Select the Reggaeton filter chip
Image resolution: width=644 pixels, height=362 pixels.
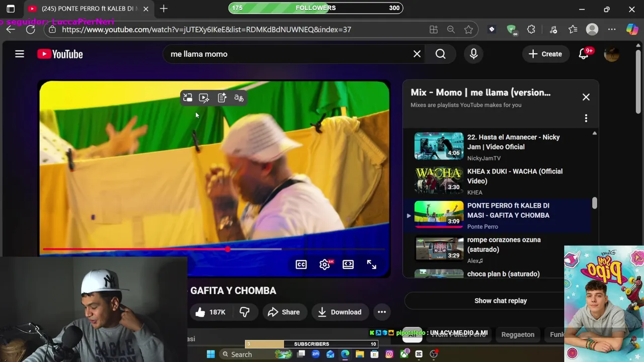coord(518,334)
